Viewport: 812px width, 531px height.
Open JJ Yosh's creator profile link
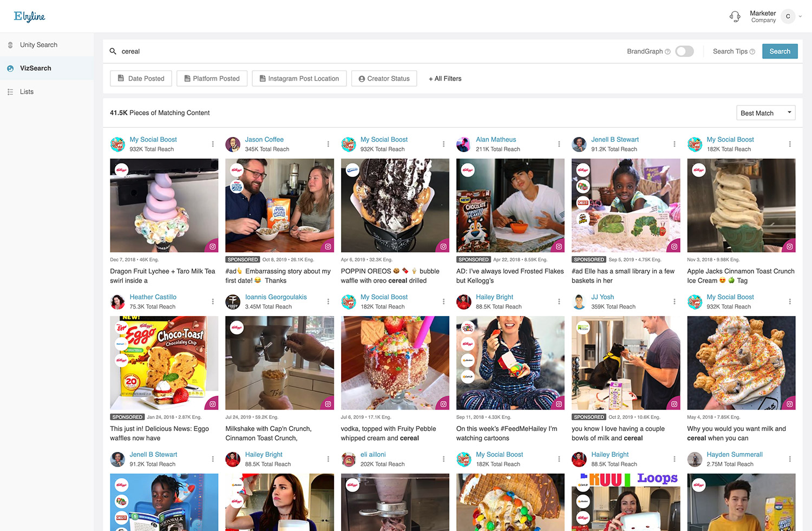pos(603,297)
